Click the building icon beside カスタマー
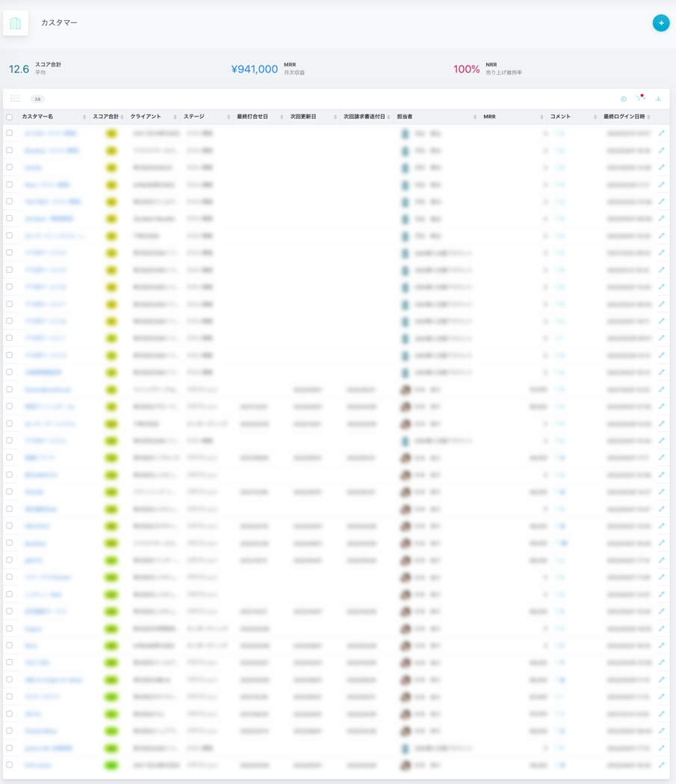This screenshot has height=784, width=676. (x=16, y=23)
